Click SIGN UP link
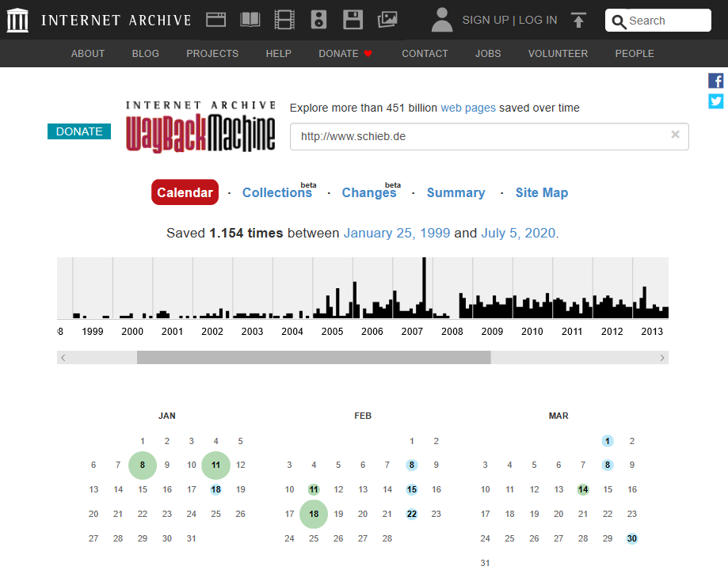Image resolution: width=728 pixels, height=570 pixels. 485,20
